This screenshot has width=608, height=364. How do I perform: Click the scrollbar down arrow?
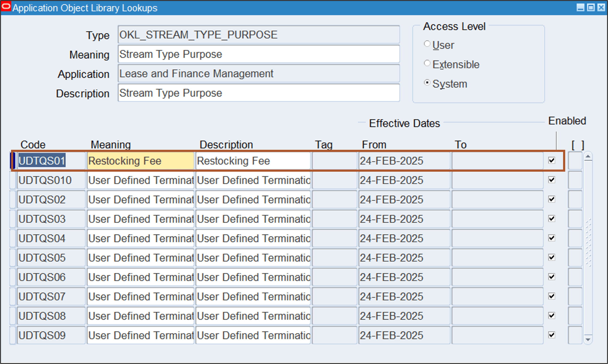588,340
